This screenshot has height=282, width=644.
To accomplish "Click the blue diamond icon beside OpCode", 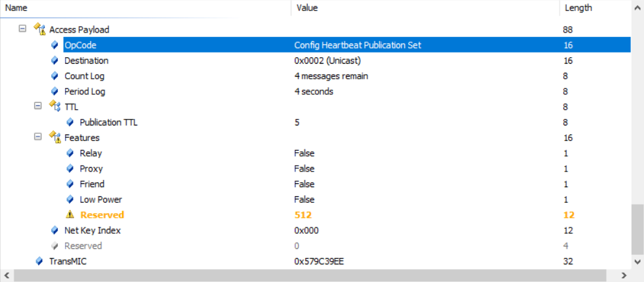I will 55,45.
